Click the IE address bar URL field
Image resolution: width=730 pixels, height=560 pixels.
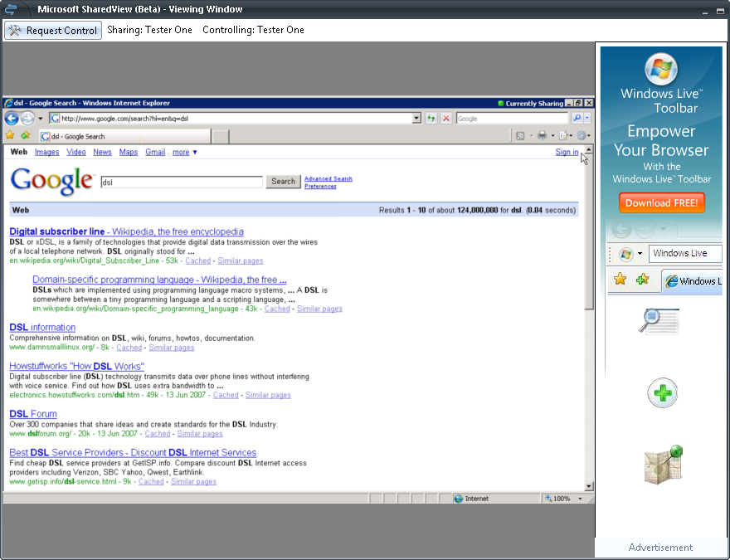coord(231,119)
